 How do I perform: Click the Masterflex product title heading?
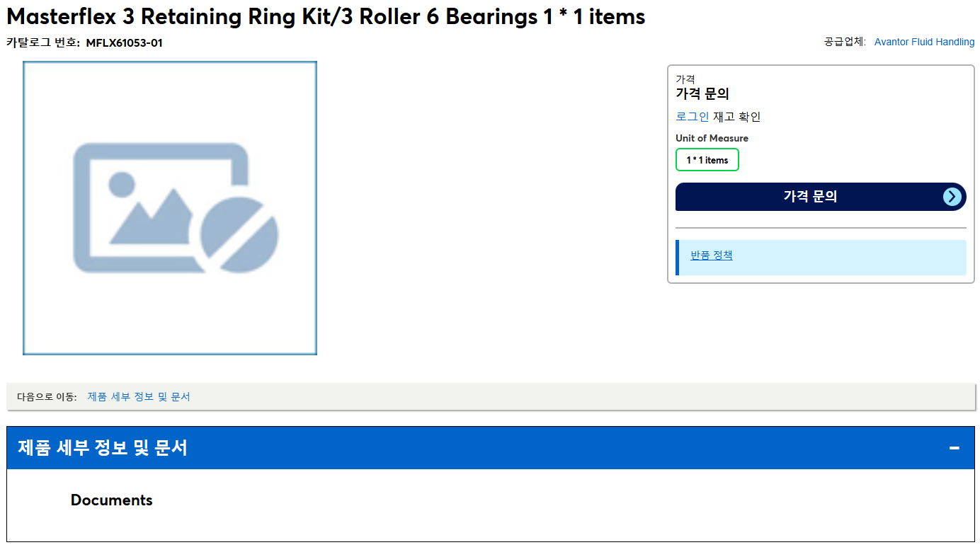click(x=326, y=16)
